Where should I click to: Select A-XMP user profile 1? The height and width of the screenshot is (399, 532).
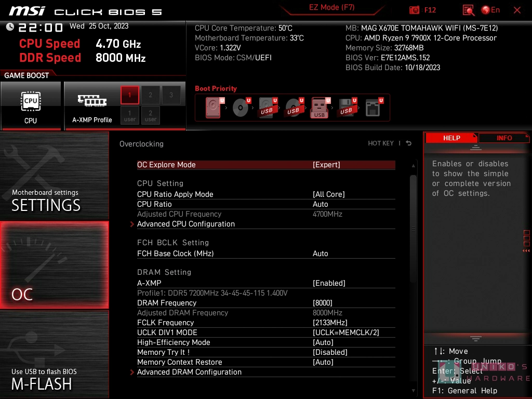129,115
